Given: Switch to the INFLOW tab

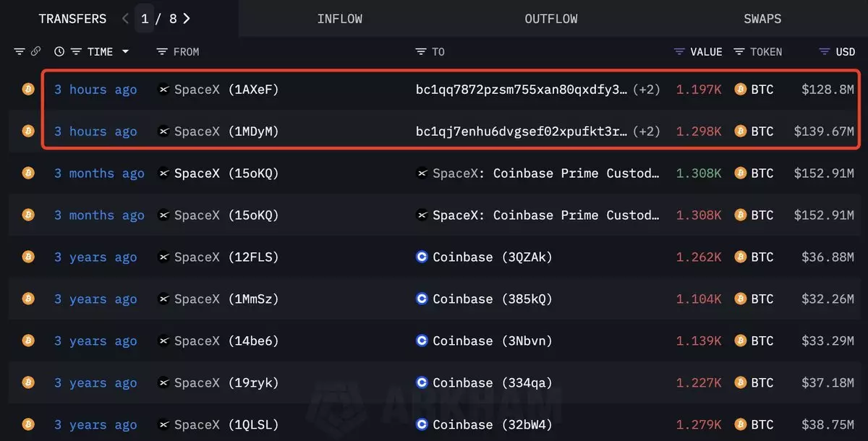Looking at the screenshot, I should click(x=339, y=19).
